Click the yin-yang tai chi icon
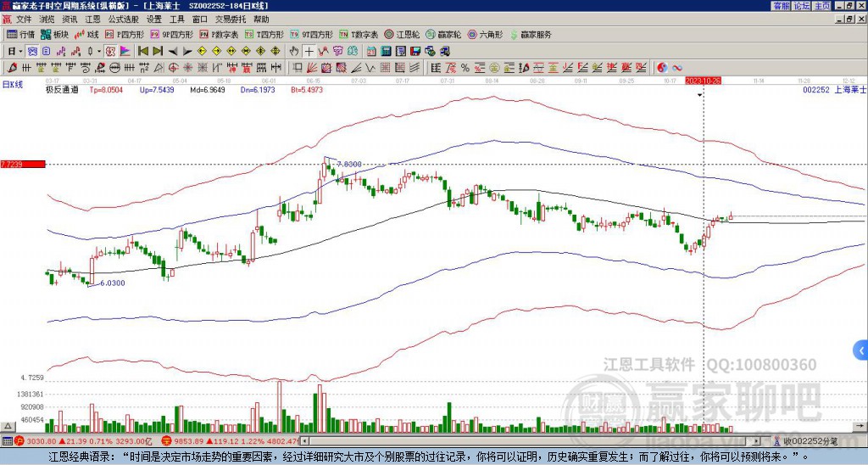The height and width of the screenshot is (465, 868). point(662,68)
